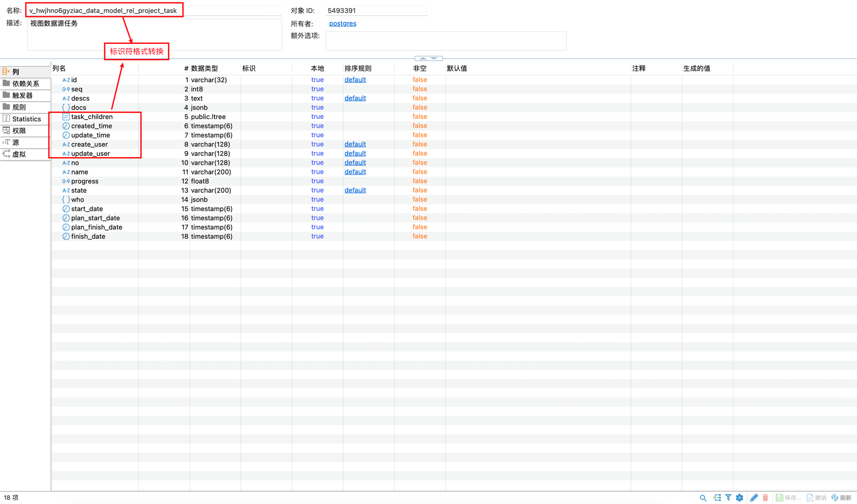857x504 pixels.
Task: Click the braces icon next to docs
Action: [66, 107]
